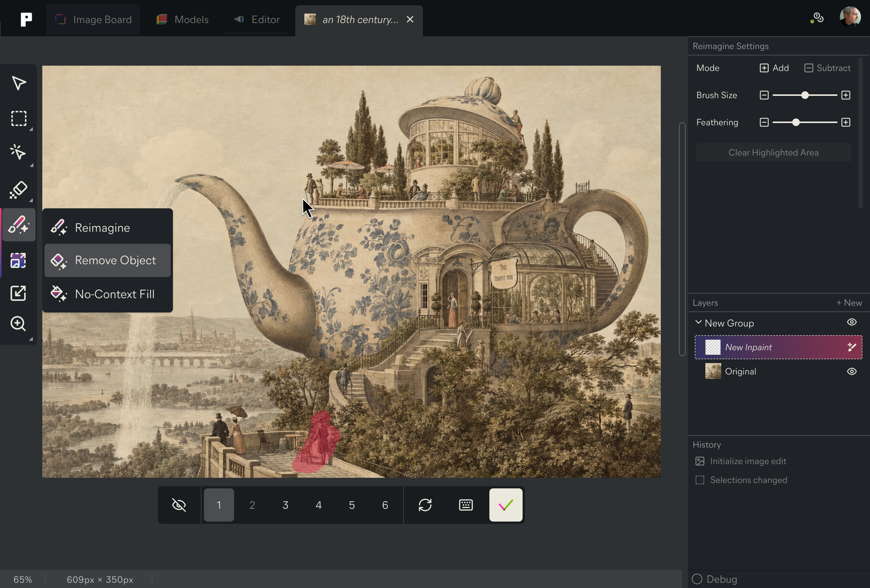Click Clear Highlighted Area button

point(773,152)
